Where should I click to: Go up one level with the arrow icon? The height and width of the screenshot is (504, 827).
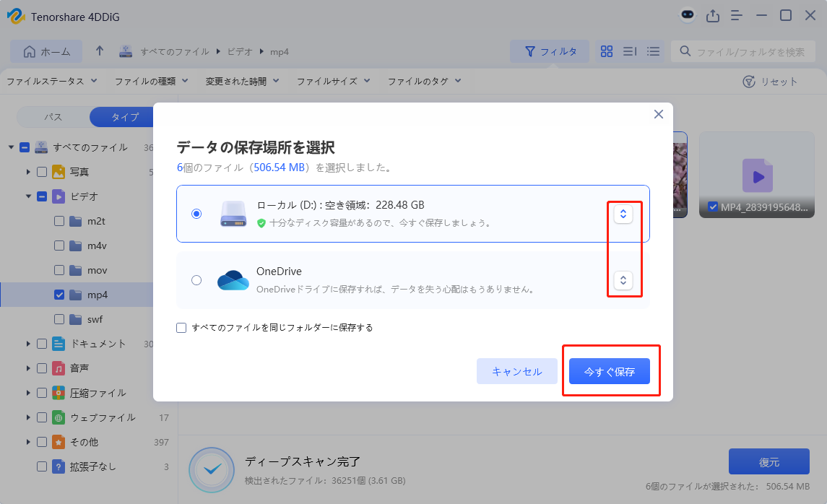point(100,51)
